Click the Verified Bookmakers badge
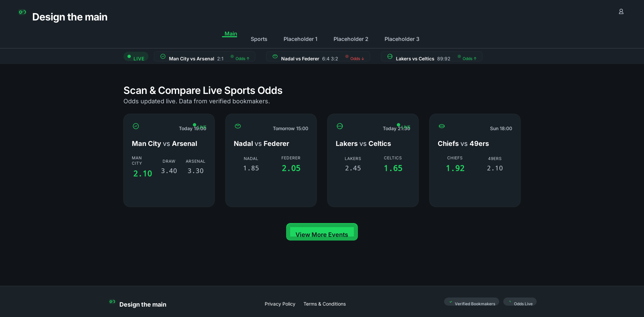Viewport: 644px width, 317px height. [471, 302]
